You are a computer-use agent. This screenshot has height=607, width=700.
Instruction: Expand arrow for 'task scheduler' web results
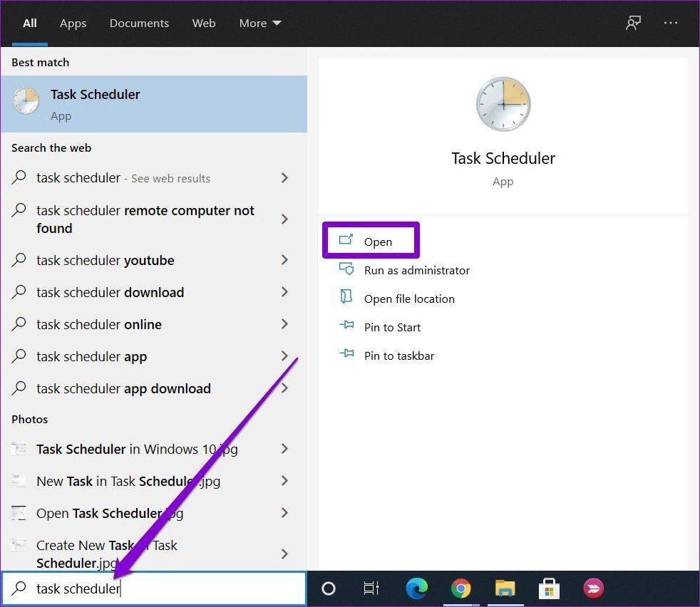click(284, 178)
